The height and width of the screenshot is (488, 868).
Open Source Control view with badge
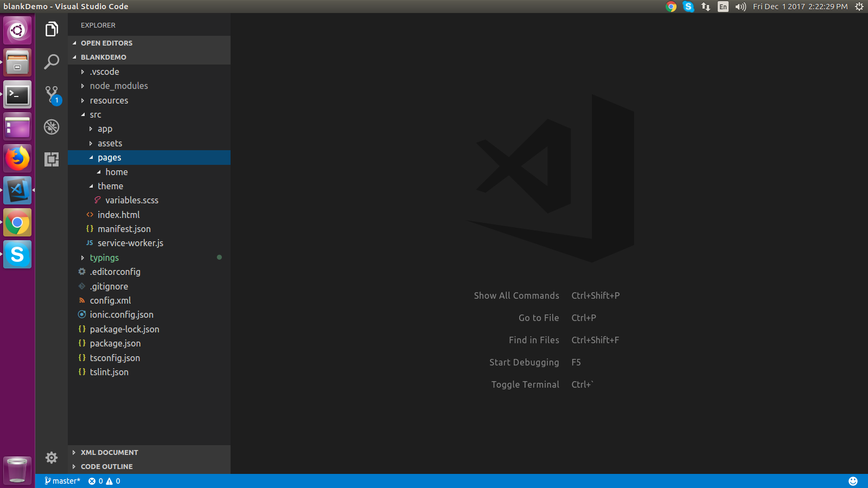click(52, 95)
